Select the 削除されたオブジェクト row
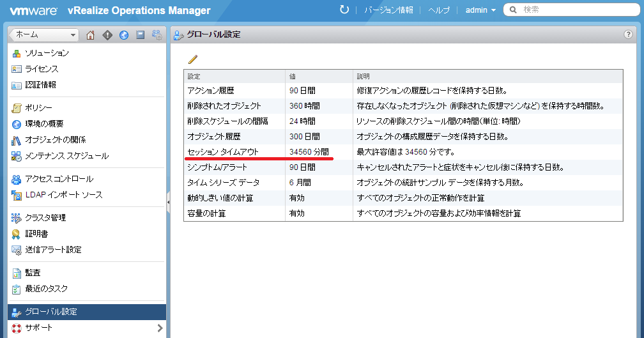Viewport: 644px width, 338px height. (403, 106)
